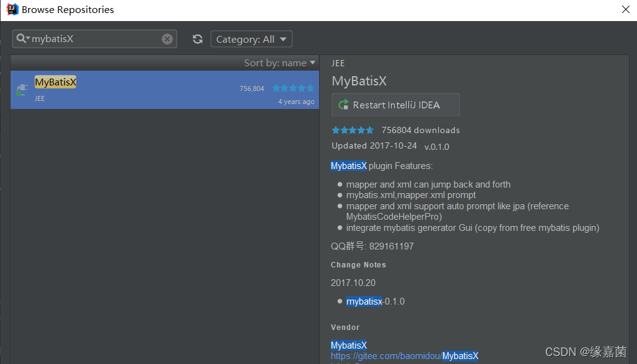Open the Category: All dropdown

(x=252, y=40)
